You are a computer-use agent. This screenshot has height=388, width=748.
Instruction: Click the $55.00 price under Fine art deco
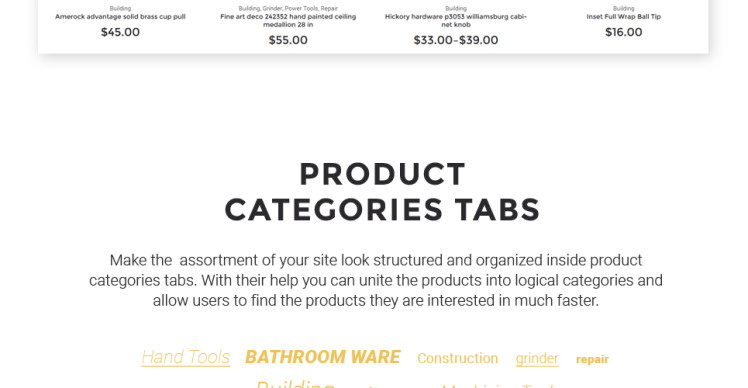point(288,40)
